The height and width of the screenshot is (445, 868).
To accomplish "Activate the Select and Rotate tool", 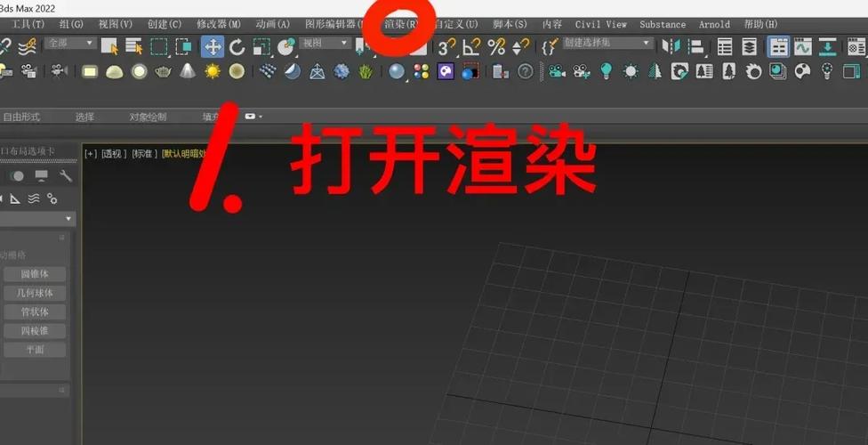I will 237,47.
